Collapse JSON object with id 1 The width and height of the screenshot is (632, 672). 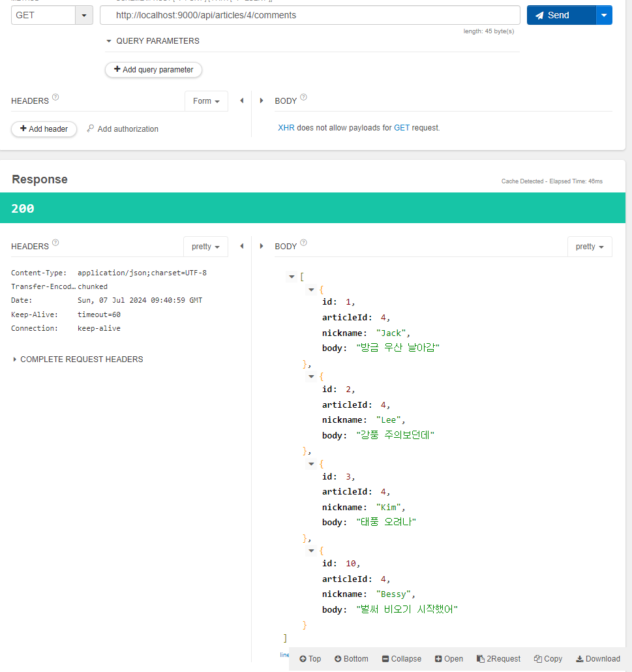click(312, 290)
